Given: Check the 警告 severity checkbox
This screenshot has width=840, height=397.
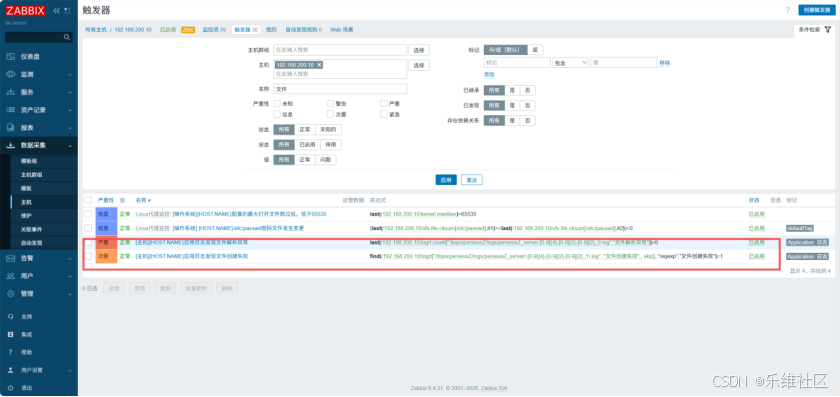Looking at the screenshot, I should [x=331, y=103].
